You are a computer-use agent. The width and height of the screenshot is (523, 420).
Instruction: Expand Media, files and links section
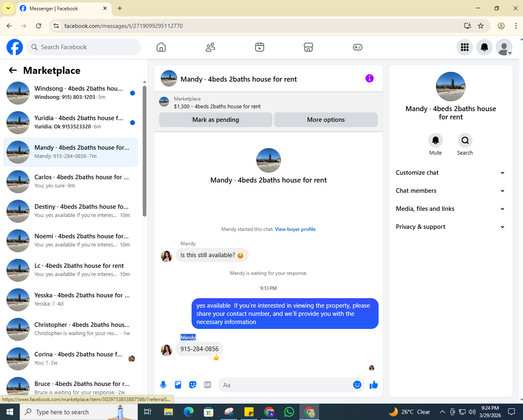450,209
